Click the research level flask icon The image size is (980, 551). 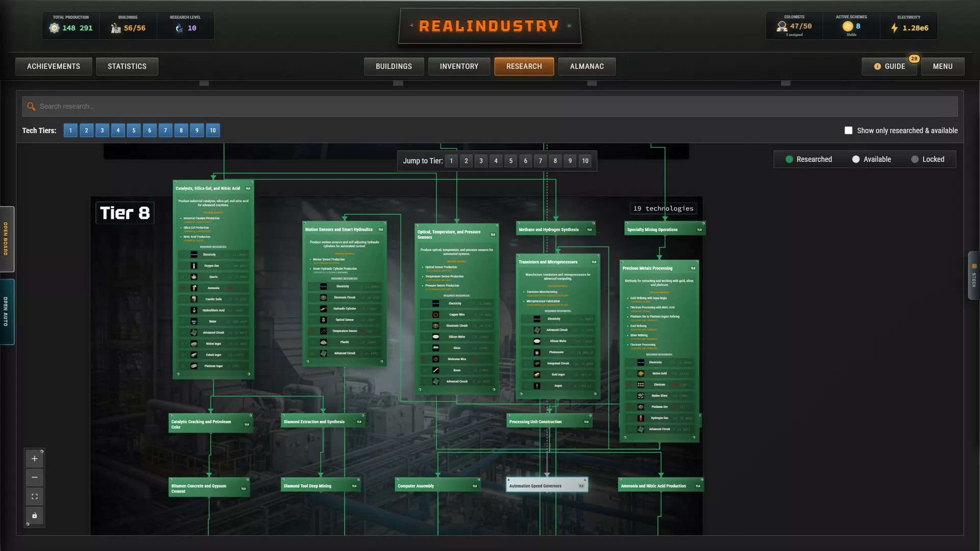click(179, 28)
